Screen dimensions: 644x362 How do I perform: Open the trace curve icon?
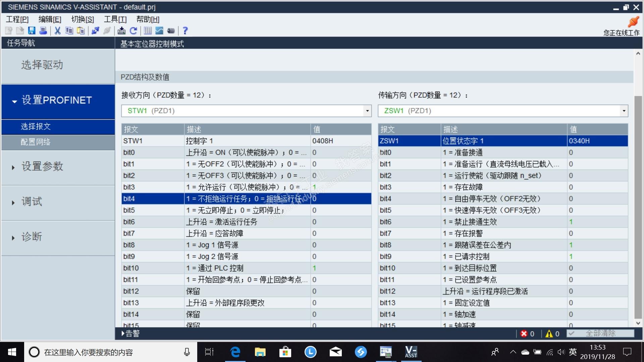159,31
